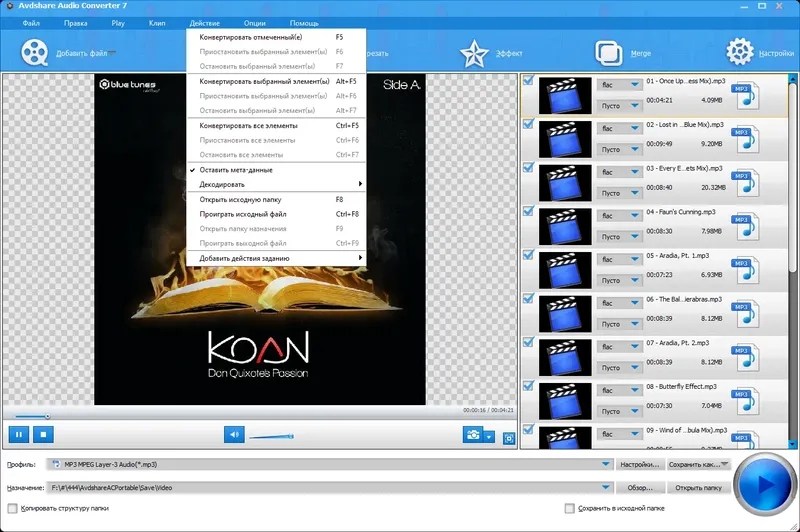
Task: Expand flac dropdown for 01 - Once Up
Action: click(x=635, y=85)
